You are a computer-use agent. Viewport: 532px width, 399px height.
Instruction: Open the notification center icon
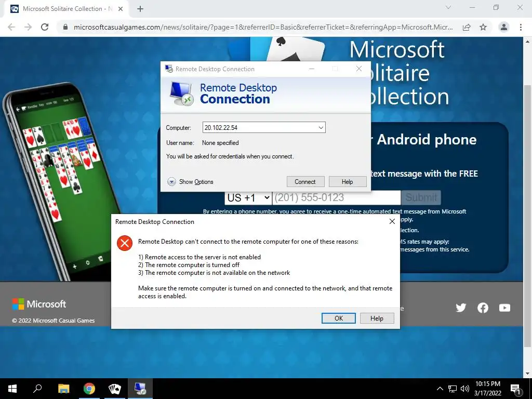(516, 389)
